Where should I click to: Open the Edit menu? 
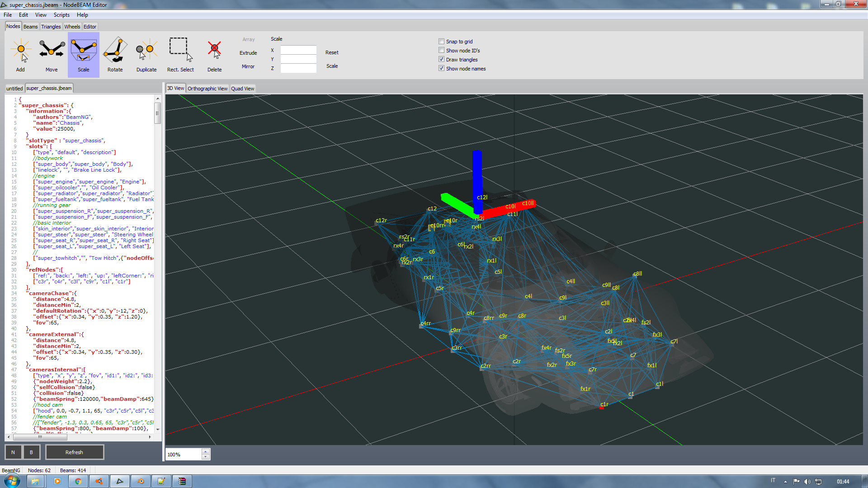tap(24, 15)
